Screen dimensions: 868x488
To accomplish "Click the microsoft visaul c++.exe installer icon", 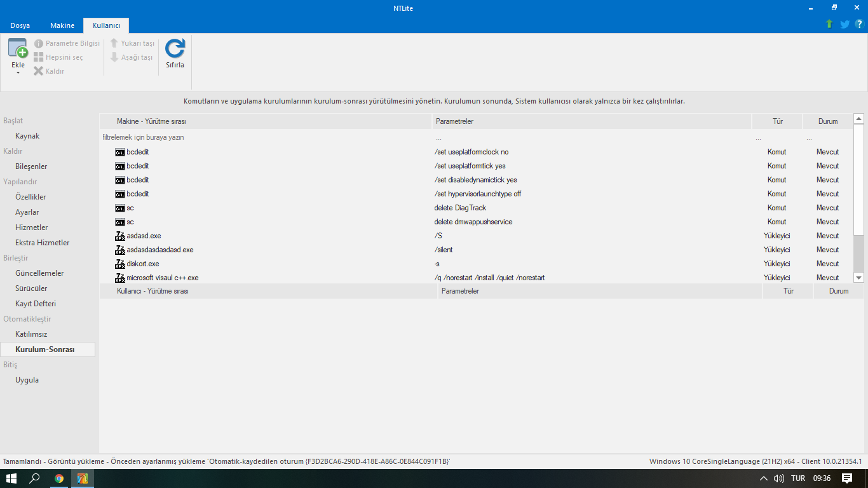I will pos(120,278).
